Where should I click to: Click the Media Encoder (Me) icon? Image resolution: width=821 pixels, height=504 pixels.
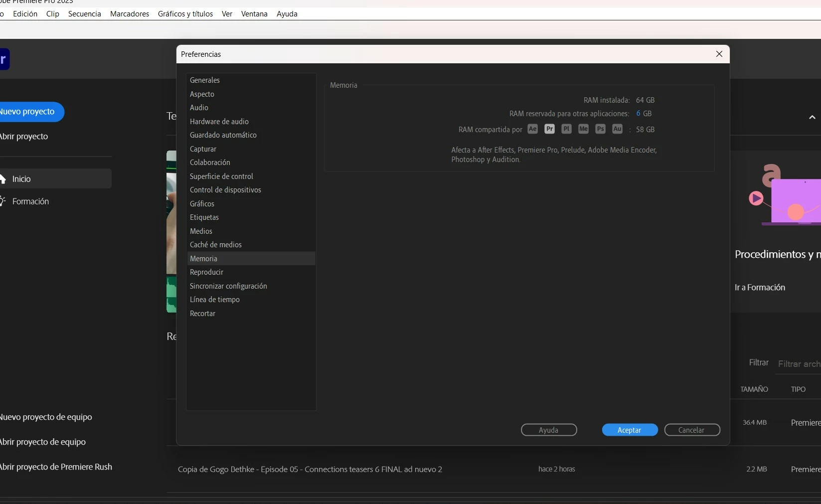click(583, 129)
